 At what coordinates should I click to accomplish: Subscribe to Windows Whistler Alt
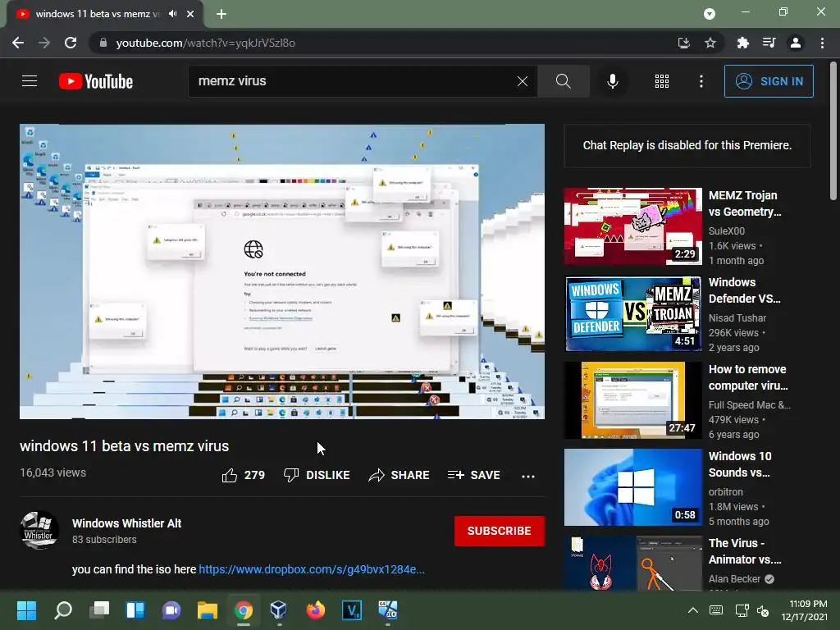[x=500, y=531]
